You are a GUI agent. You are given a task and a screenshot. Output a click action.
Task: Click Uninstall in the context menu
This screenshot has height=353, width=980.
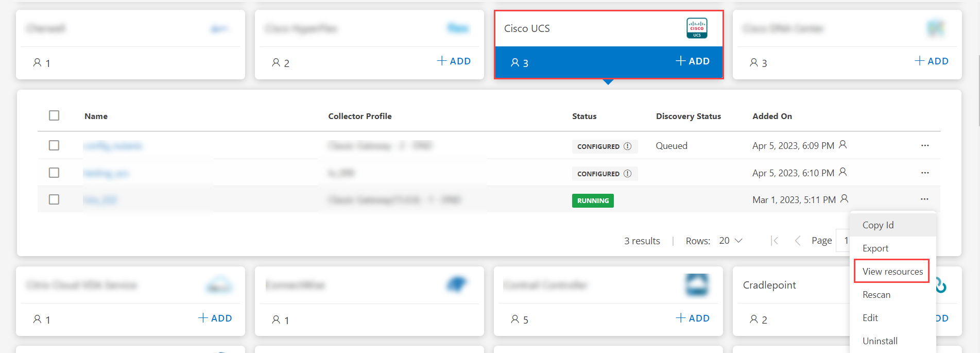880,341
